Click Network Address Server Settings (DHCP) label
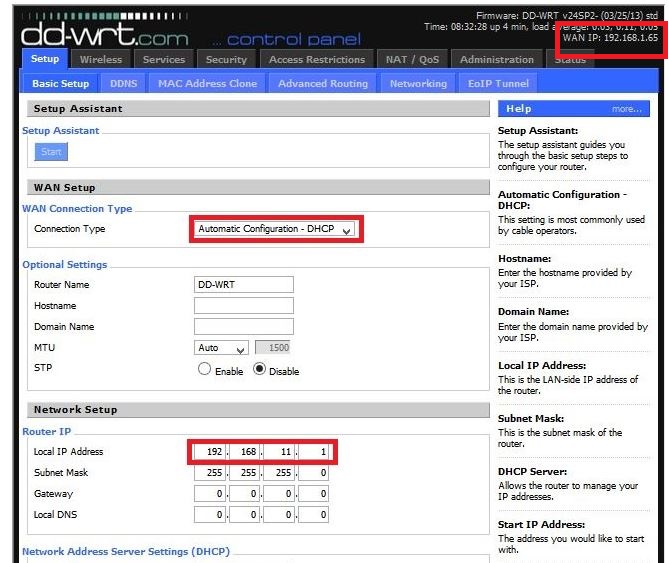 pos(126,551)
